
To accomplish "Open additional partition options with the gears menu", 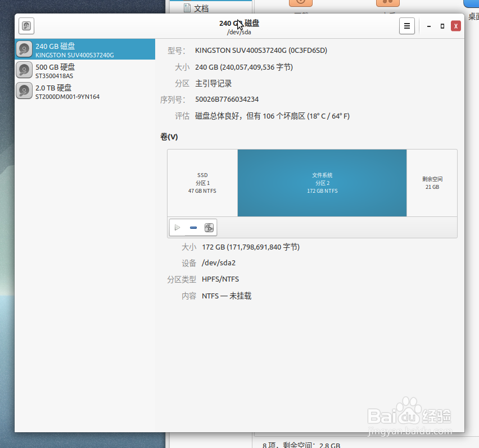I will click(209, 227).
